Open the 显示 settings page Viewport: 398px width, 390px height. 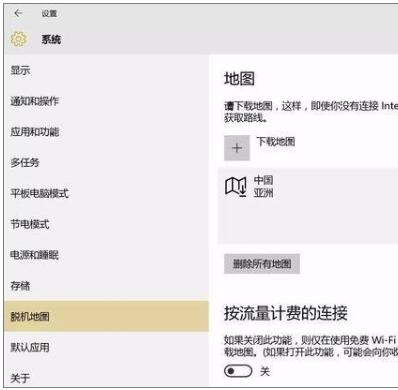tap(107, 70)
